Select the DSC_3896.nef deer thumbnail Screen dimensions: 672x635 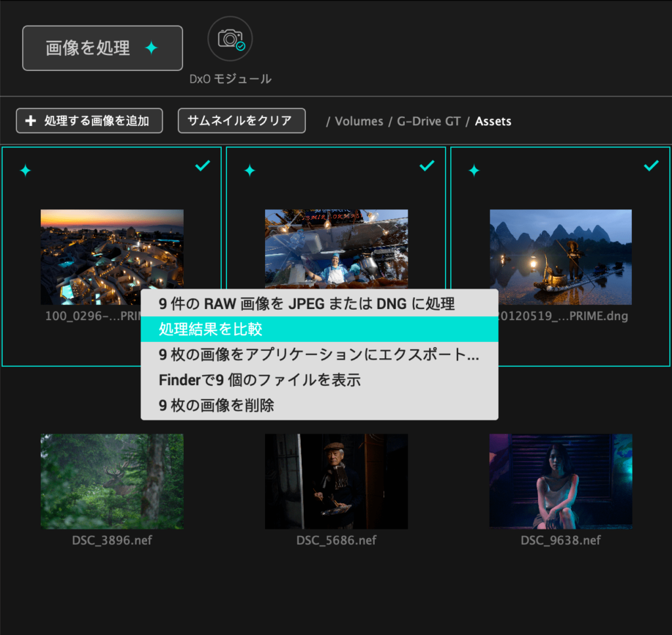coord(112,481)
